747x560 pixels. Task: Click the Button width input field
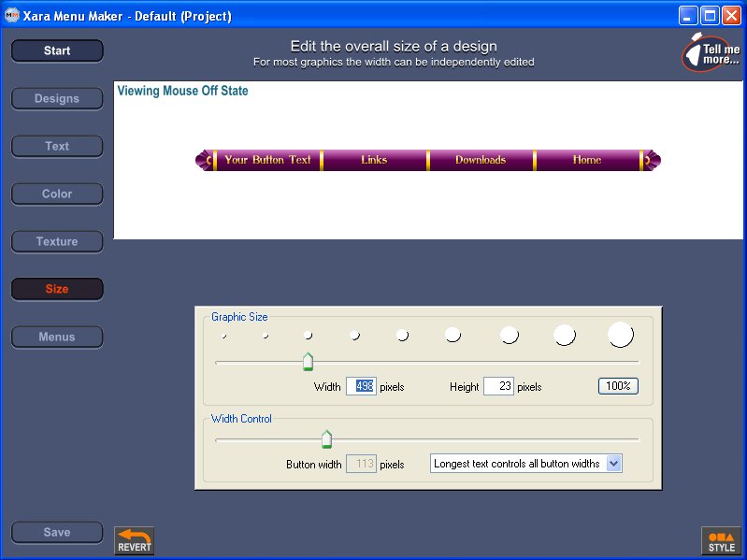click(x=361, y=464)
